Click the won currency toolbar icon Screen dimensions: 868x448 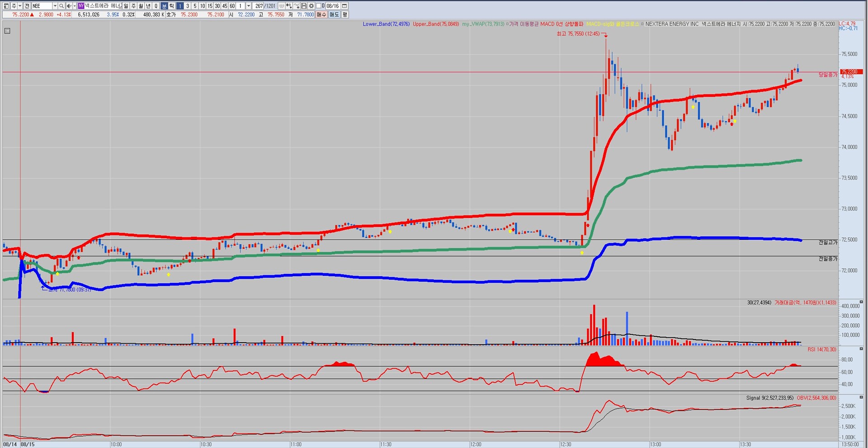(282, 6)
